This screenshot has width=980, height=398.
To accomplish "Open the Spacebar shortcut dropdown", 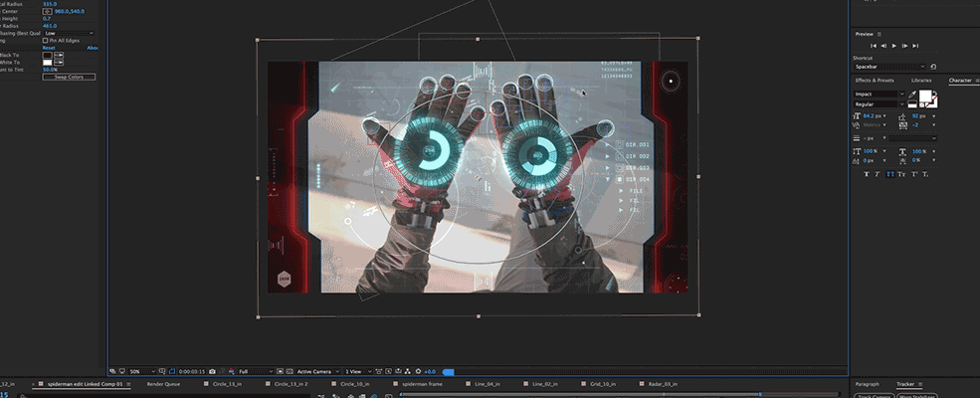I will [890, 67].
